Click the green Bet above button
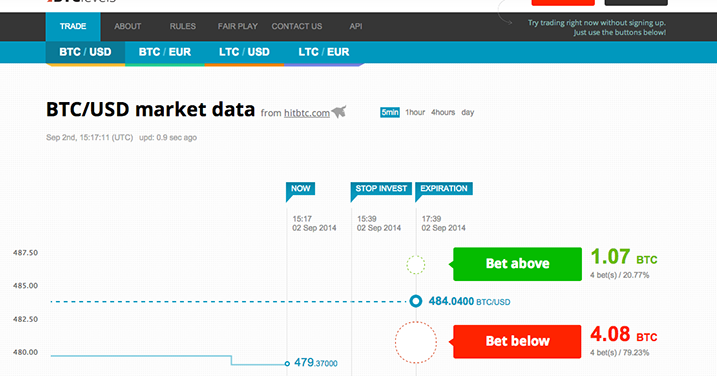This screenshot has height=376, width=717. coord(517,264)
